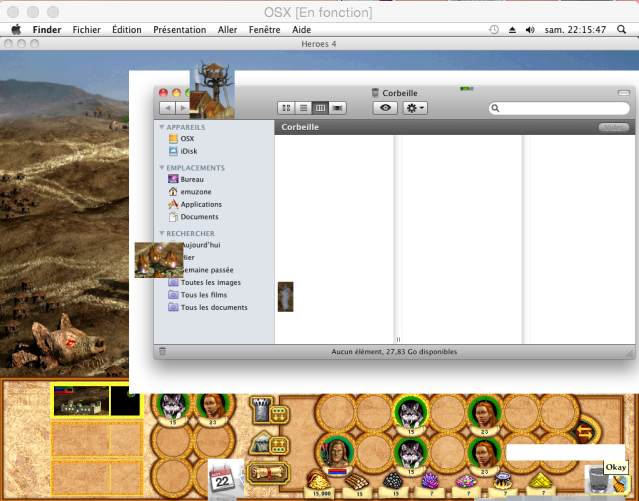Viewport: 639px width, 501px height.
Task: Click the colorful gems resource icon
Action: [x=467, y=483]
